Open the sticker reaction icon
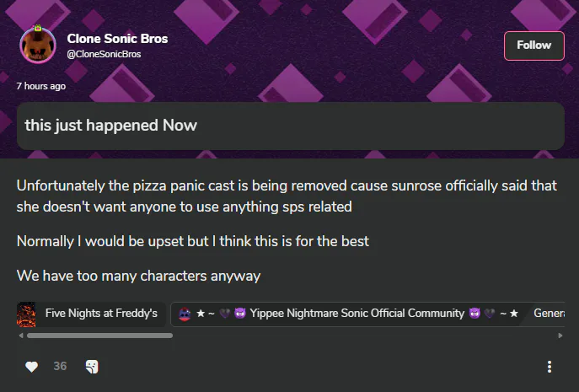 point(92,367)
